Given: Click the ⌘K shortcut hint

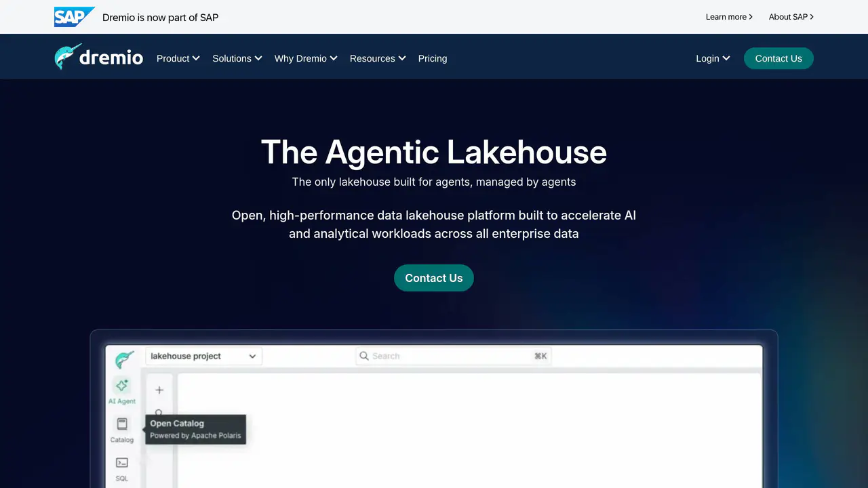Looking at the screenshot, I should coord(540,356).
